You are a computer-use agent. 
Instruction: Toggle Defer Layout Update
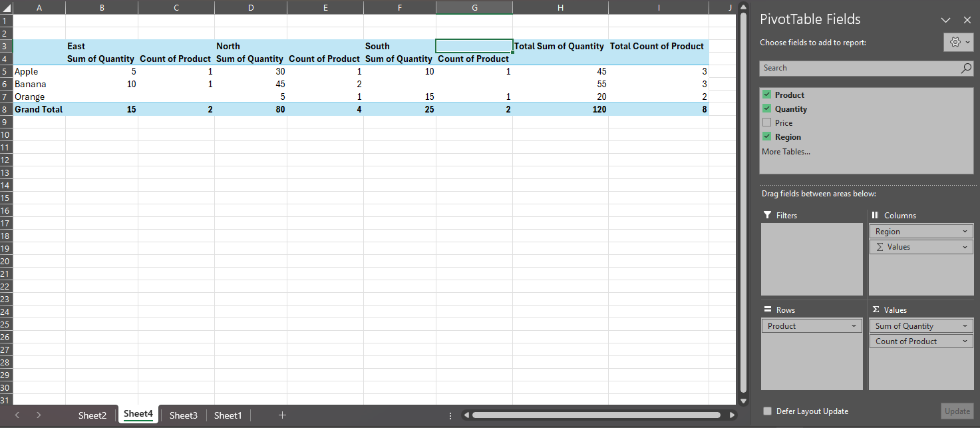(767, 411)
